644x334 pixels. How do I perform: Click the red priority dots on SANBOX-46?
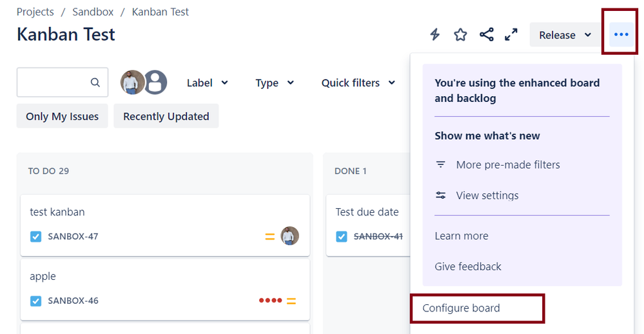tap(270, 300)
